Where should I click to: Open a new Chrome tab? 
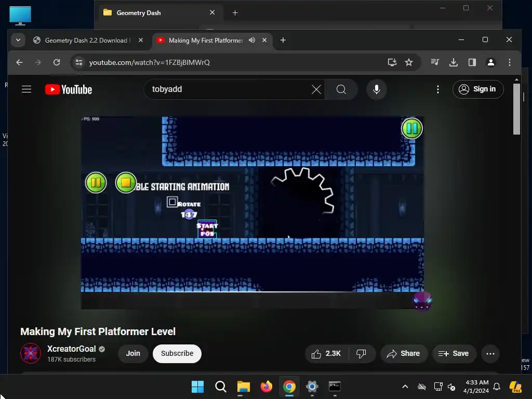283,40
